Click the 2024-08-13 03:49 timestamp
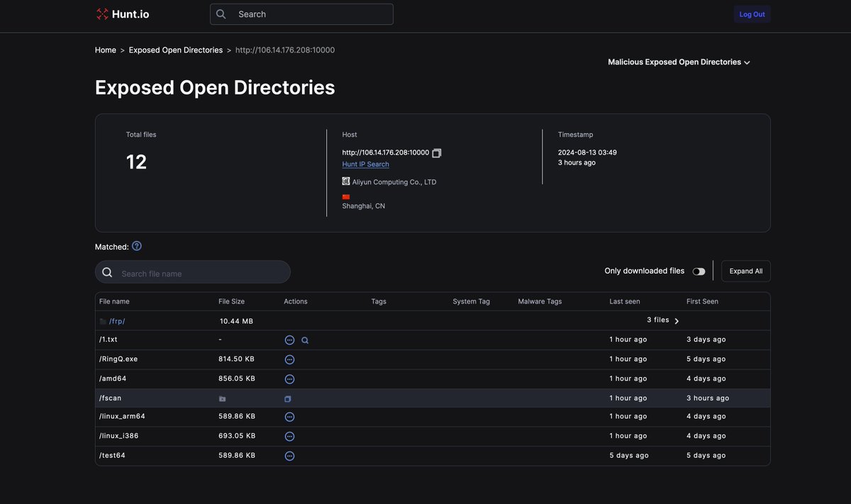This screenshot has height=504, width=851. [587, 152]
